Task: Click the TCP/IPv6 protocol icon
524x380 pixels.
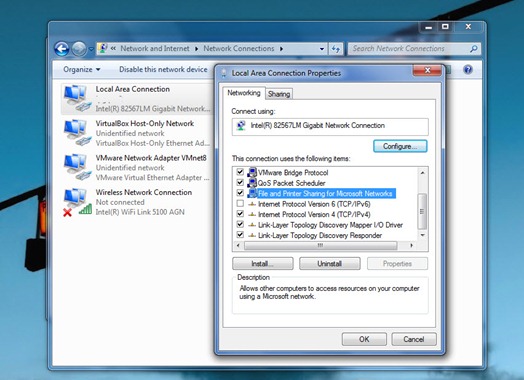Action: click(252, 204)
